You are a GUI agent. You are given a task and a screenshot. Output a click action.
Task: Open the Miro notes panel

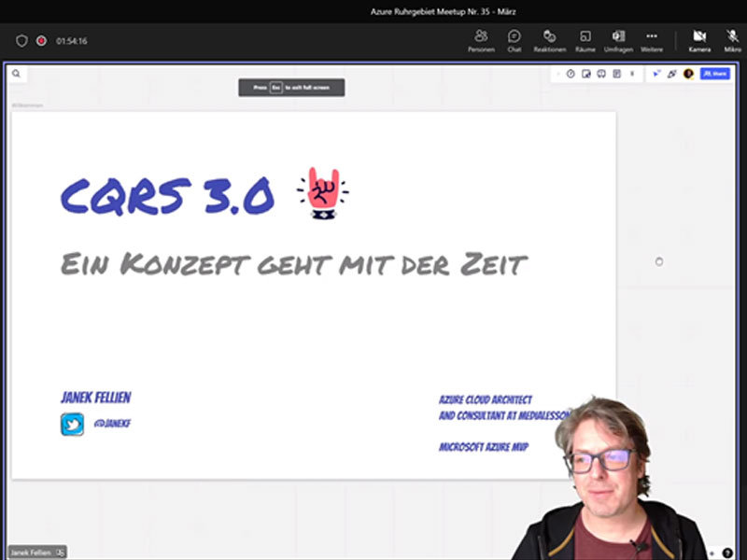[616, 74]
